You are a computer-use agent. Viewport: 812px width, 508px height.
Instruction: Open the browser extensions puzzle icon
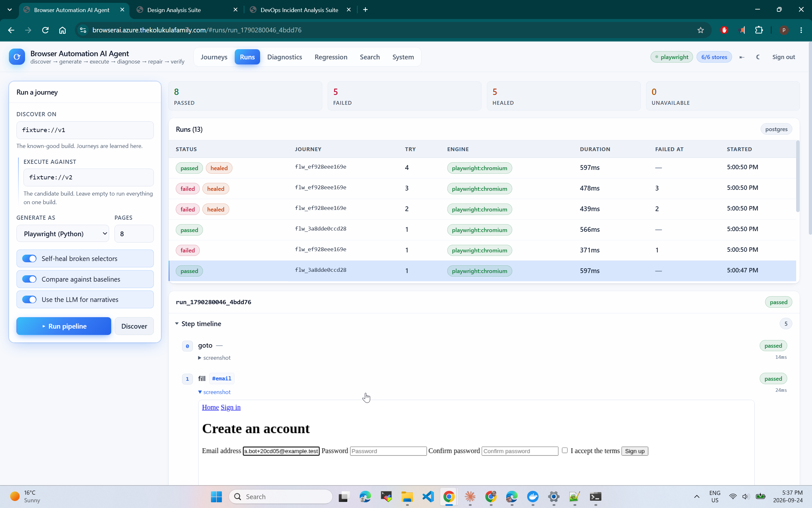(x=759, y=30)
